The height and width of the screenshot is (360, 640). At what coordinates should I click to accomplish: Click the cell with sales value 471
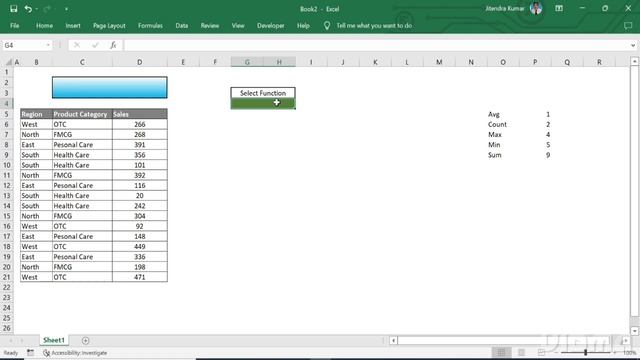coord(140,277)
